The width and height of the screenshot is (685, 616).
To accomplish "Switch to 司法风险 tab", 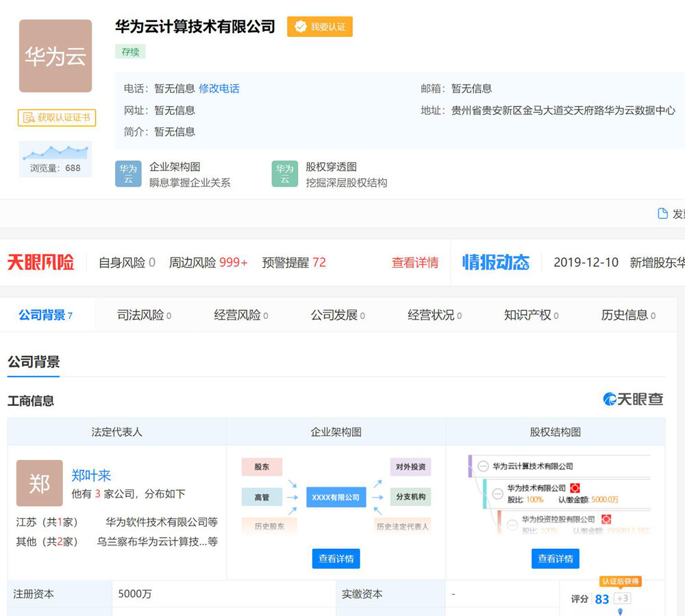I will pos(144,315).
